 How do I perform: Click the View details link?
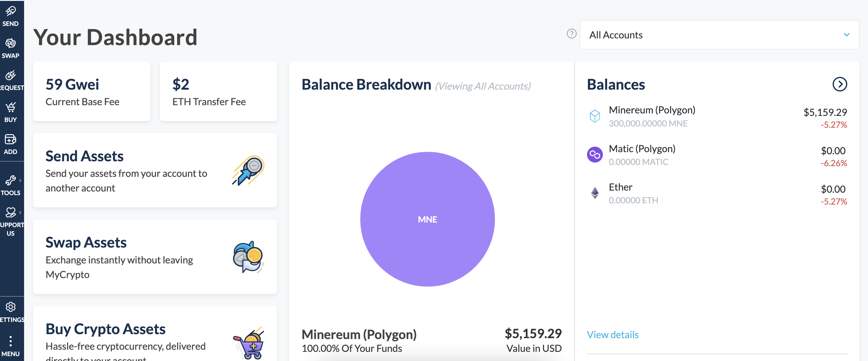(613, 335)
